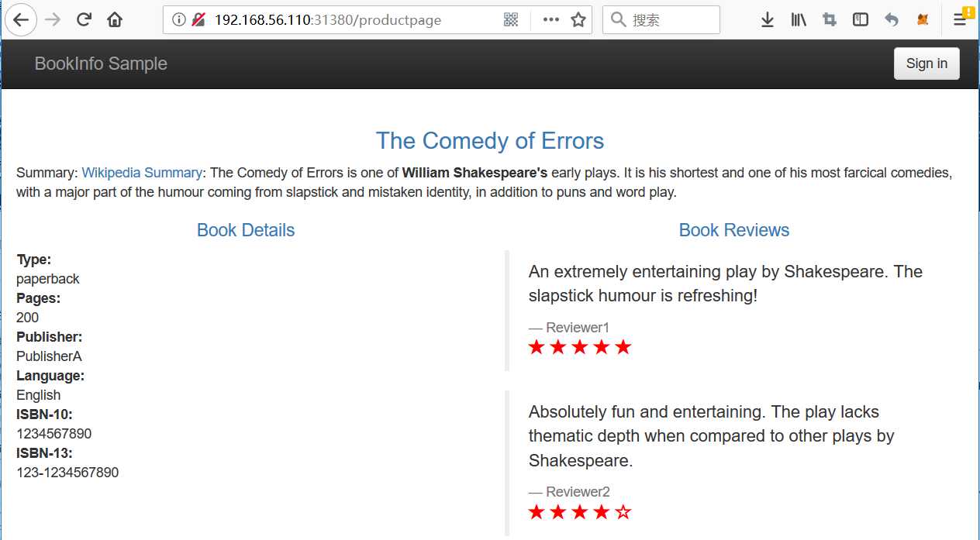Click the address bar URL text
980x540 pixels.
tap(328, 19)
